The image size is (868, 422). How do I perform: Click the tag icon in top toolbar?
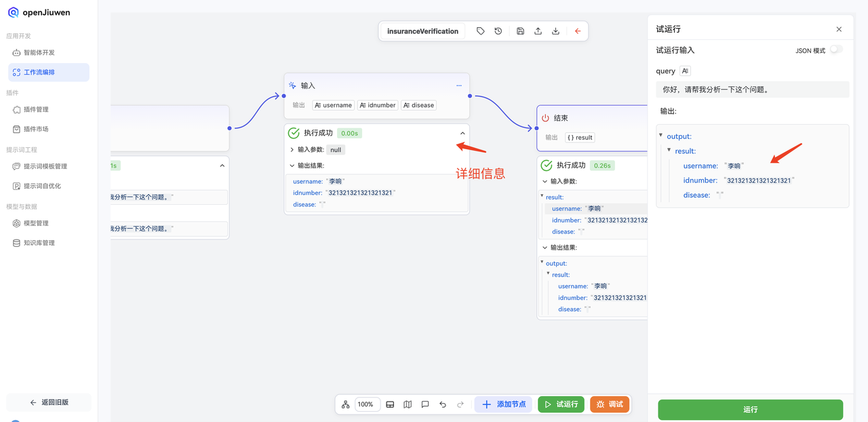click(481, 31)
